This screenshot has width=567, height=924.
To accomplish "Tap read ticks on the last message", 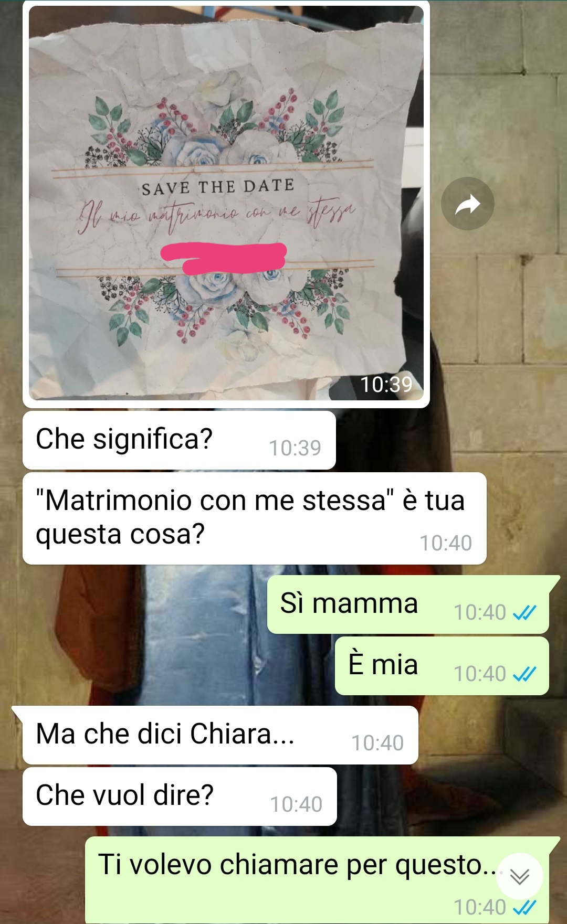I will (x=524, y=907).
